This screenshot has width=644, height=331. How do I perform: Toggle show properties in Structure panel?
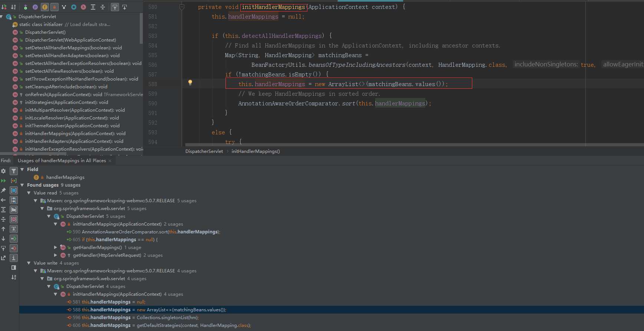pyautogui.click(x=35, y=7)
